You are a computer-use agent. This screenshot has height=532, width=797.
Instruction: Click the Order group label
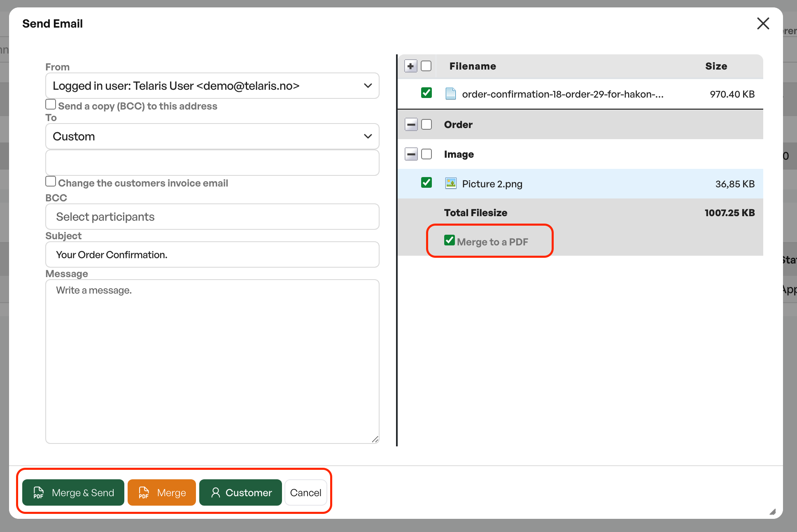tap(458, 125)
